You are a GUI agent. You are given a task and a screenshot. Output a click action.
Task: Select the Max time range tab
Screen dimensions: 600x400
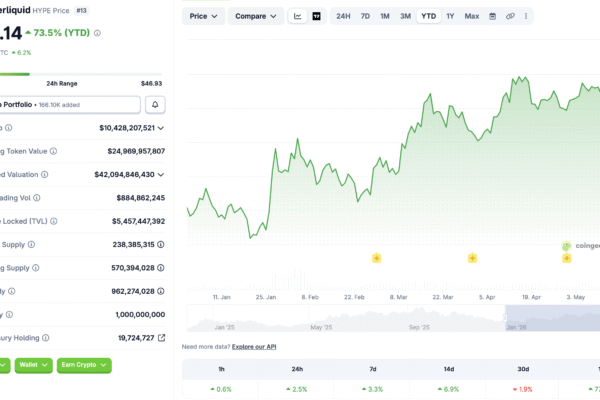[472, 16]
